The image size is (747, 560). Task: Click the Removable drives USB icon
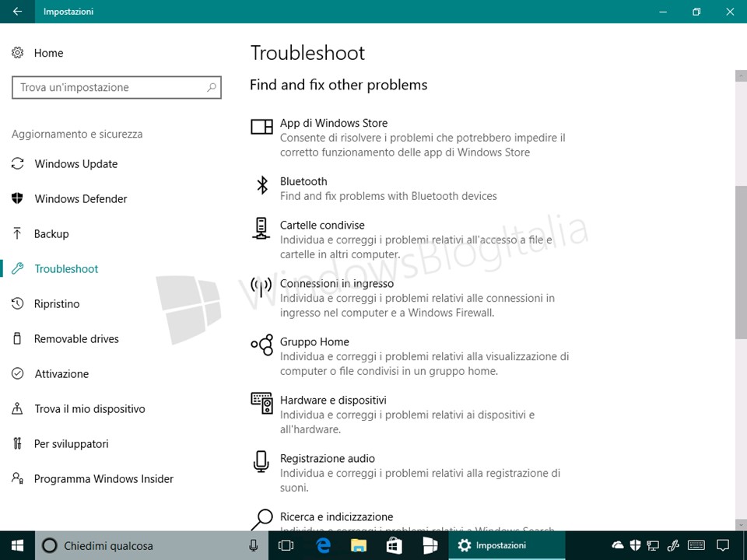pyautogui.click(x=18, y=338)
